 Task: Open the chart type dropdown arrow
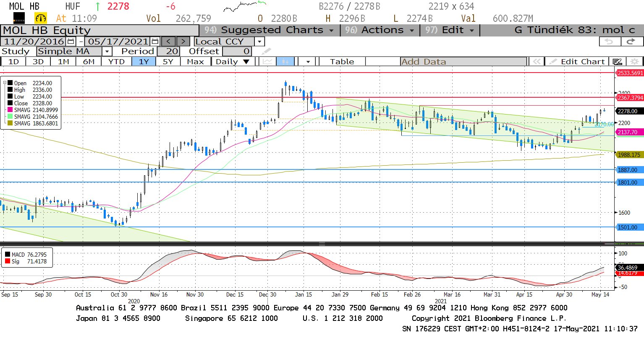pyautogui.click(x=308, y=62)
